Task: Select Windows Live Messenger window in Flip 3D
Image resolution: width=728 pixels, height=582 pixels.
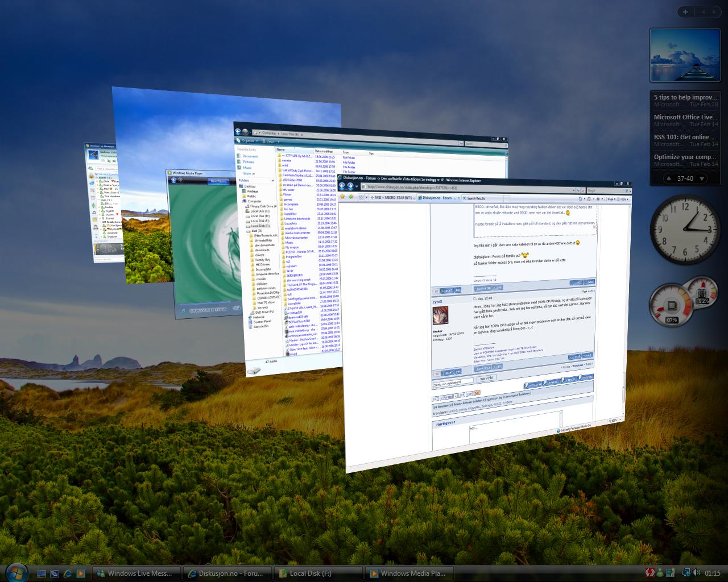Action: pyautogui.click(x=104, y=203)
